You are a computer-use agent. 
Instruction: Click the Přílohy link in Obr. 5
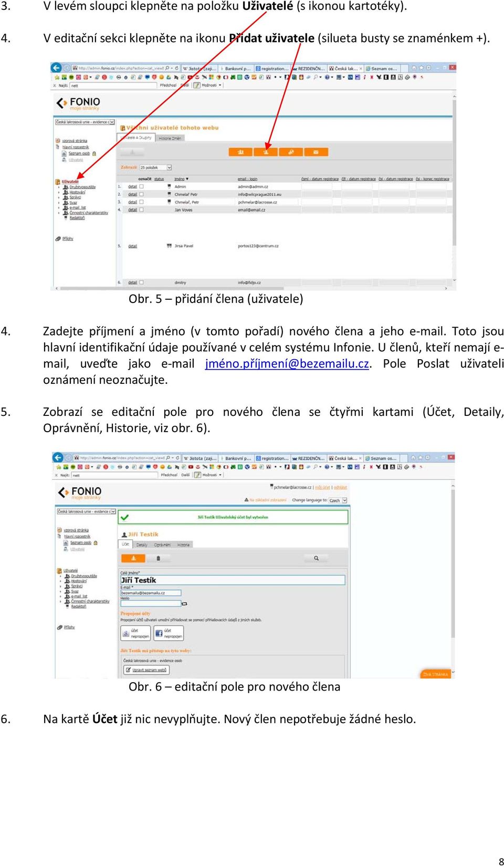click(68, 238)
